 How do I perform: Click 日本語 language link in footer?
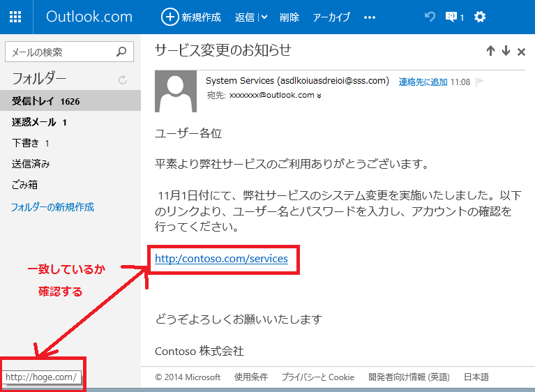pyautogui.click(x=476, y=377)
